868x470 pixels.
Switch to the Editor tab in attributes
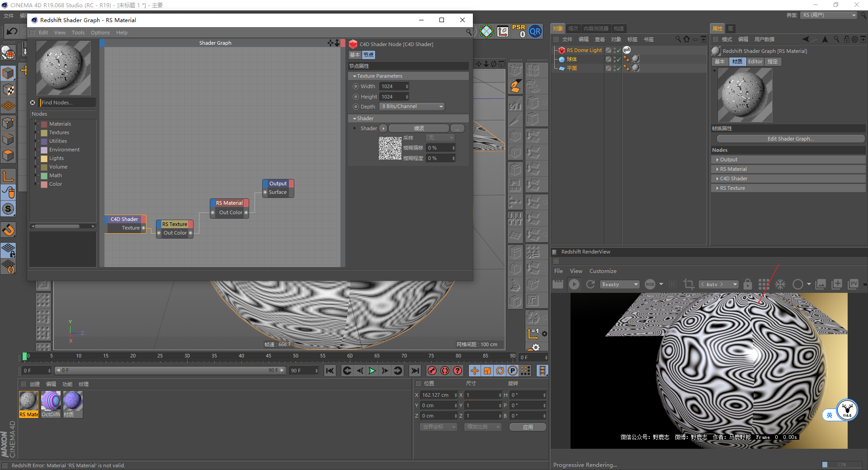coord(755,61)
